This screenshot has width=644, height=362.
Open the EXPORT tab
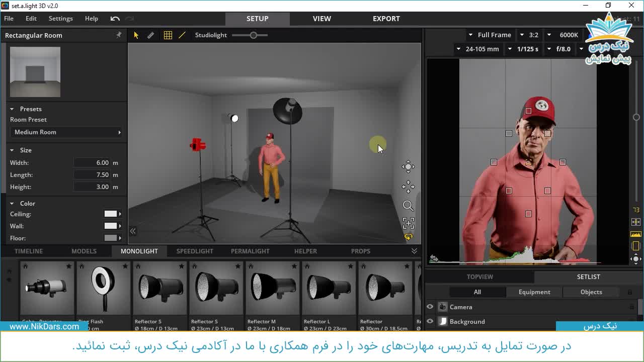point(386,19)
